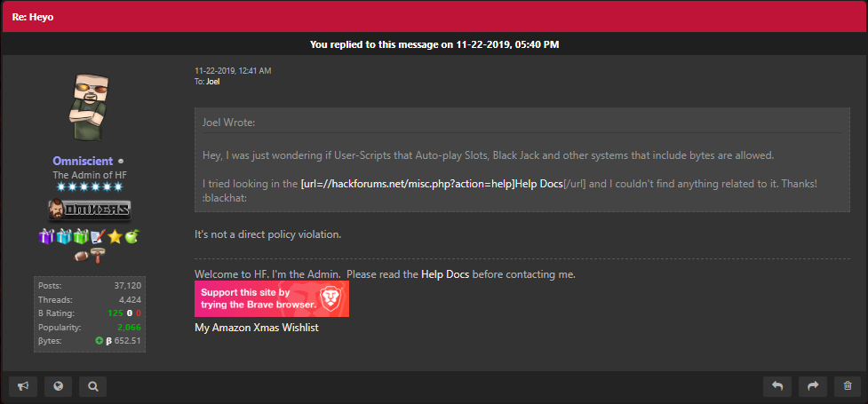Open the quoted Help Docs URL link

[432, 185]
